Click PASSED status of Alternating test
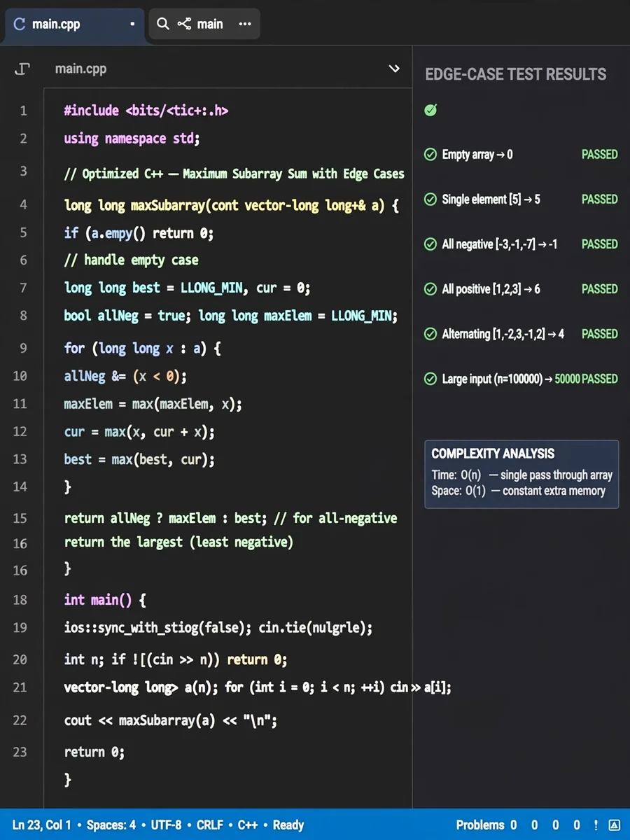The height and width of the screenshot is (840, 630). click(x=600, y=334)
